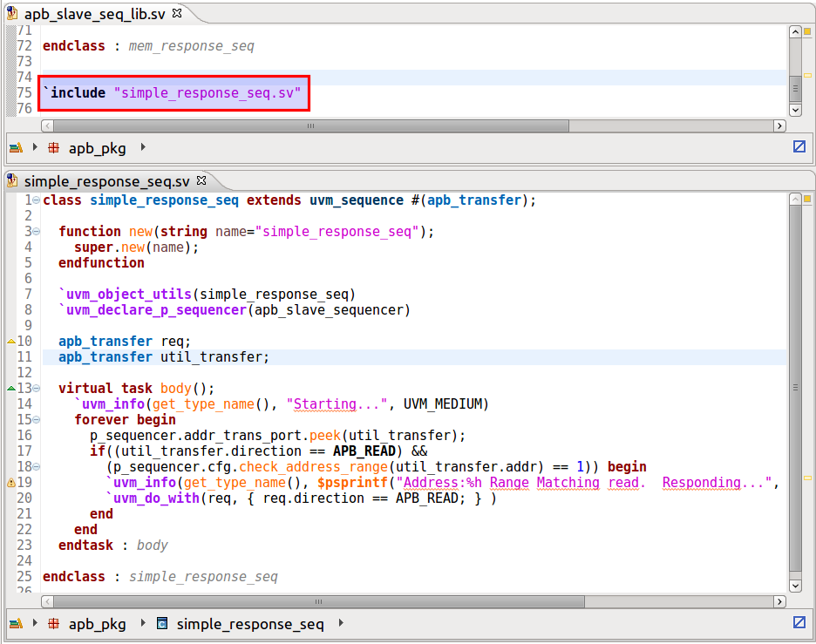Collapse the function new block at line 3
The image size is (816, 644).
(x=36, y=232)
